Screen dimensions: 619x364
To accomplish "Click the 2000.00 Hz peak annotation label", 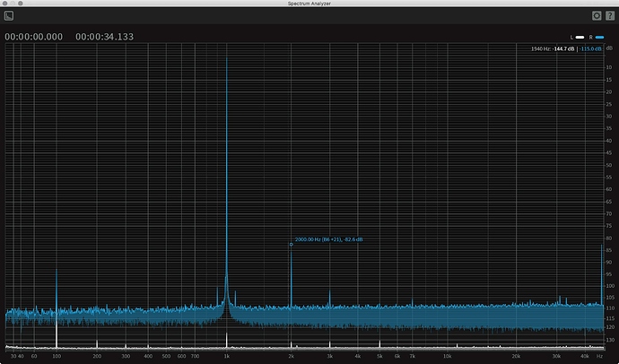I will click(328, 239).
